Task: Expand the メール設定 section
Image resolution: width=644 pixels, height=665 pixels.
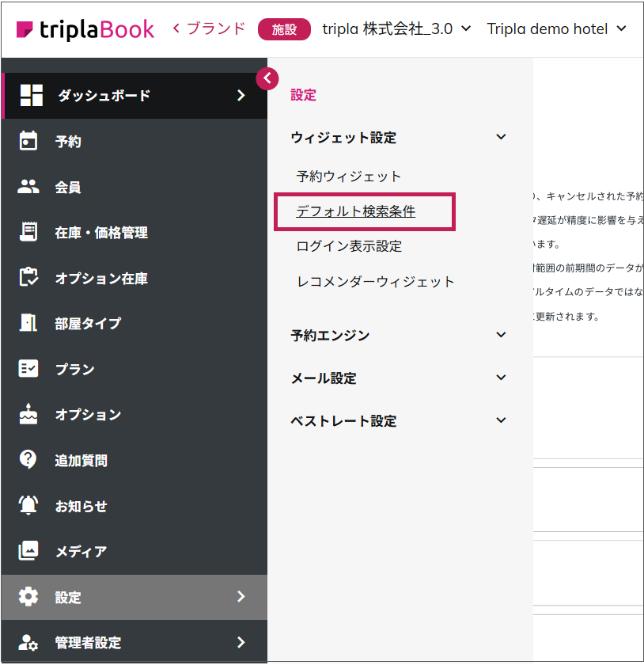Action: (x=500, y=378)
